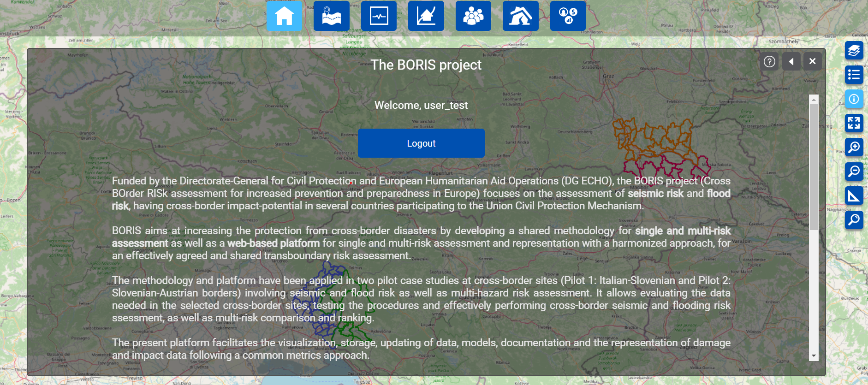Open the map layers stack tool

click(854, 50)
